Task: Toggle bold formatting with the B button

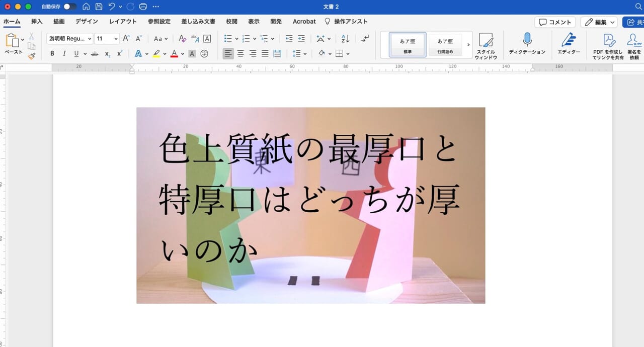Action: [52, 53]
